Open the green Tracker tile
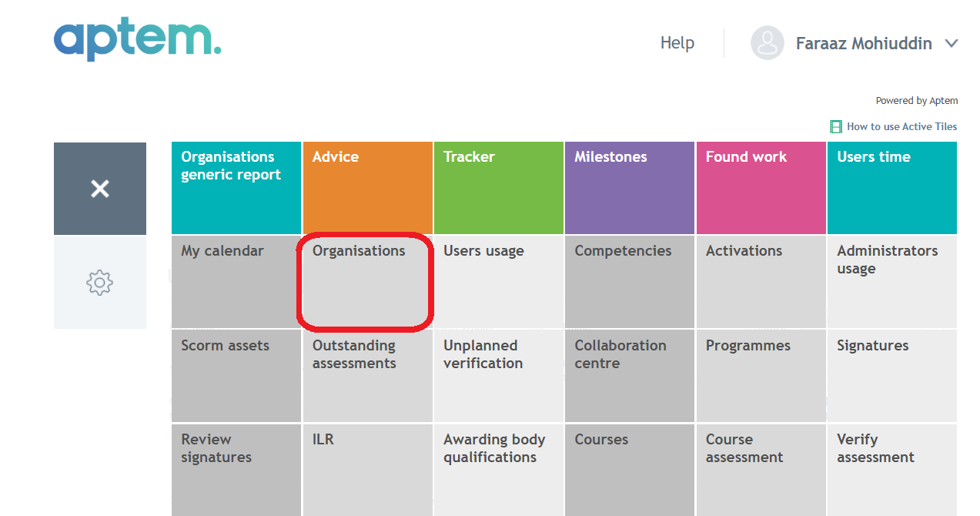 click(x=499, y=188)
